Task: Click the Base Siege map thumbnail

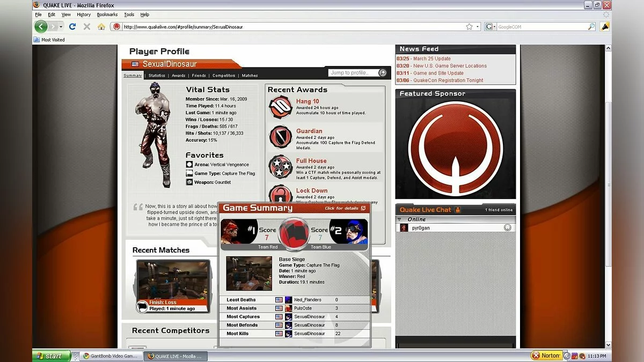Action: [249, 274]
